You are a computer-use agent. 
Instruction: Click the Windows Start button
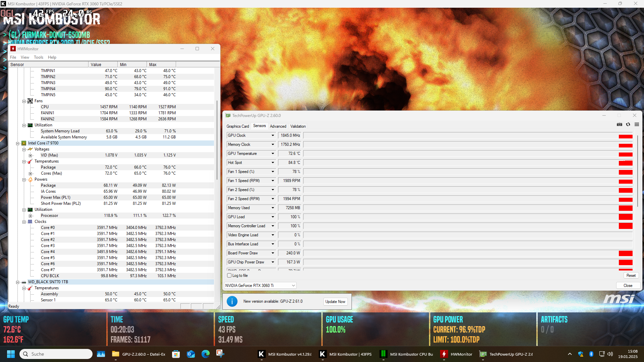11,354
